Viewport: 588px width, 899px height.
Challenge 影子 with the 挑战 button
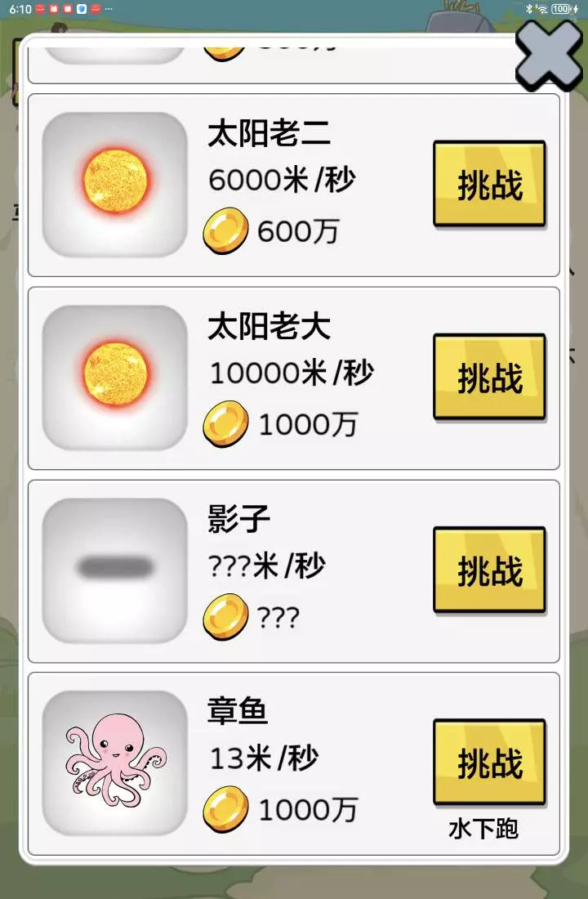click(489, 570)
